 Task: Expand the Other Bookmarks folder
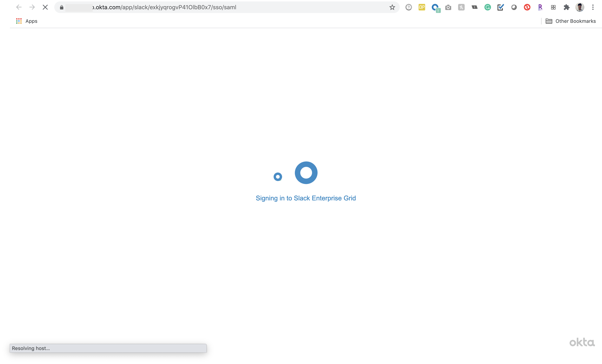(571, 21)
